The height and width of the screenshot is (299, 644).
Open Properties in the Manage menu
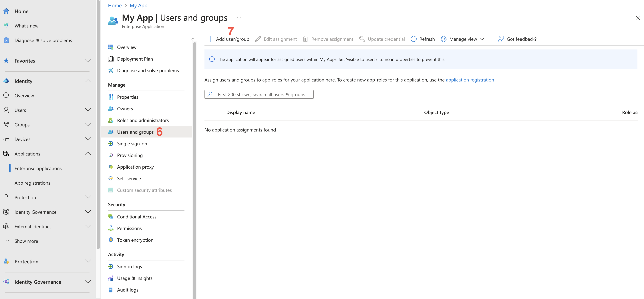click(x=128, y=97)
